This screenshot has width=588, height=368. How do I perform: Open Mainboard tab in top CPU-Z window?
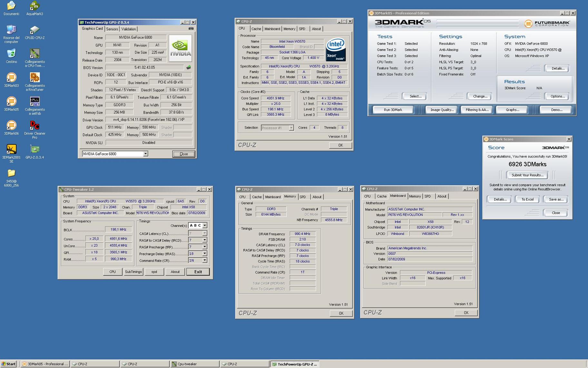point(272,29)
